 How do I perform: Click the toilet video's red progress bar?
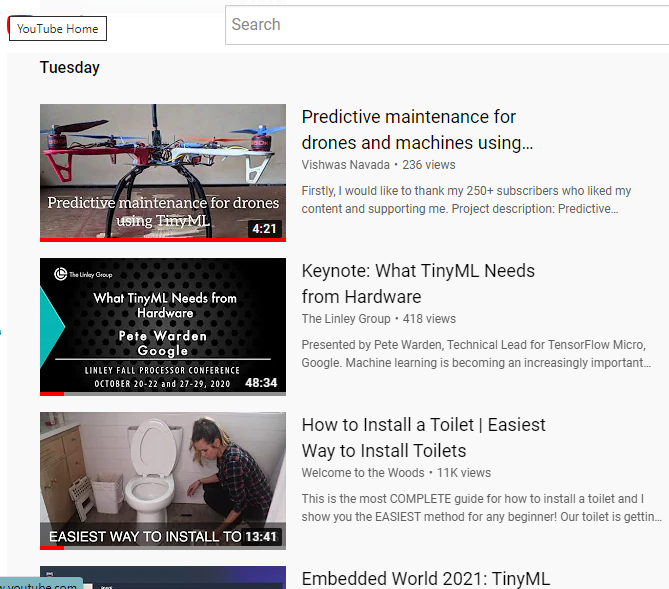(x=52, y=548)
